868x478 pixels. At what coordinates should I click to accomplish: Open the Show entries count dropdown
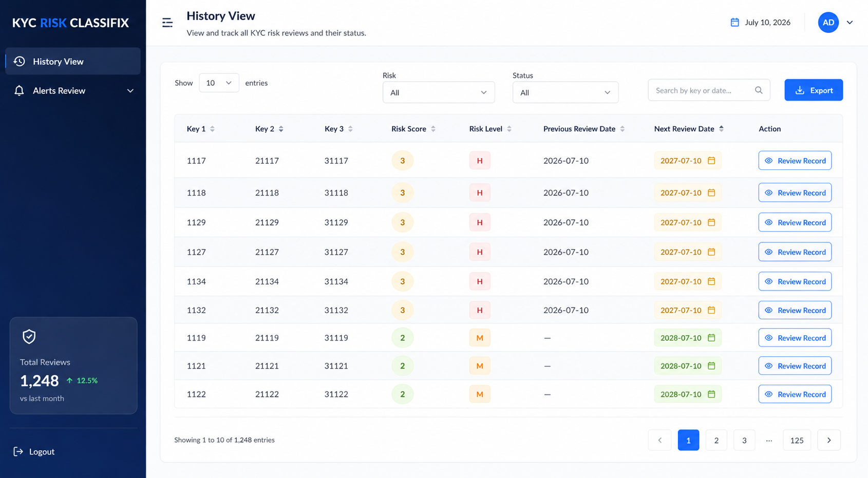tap(219, 83)
